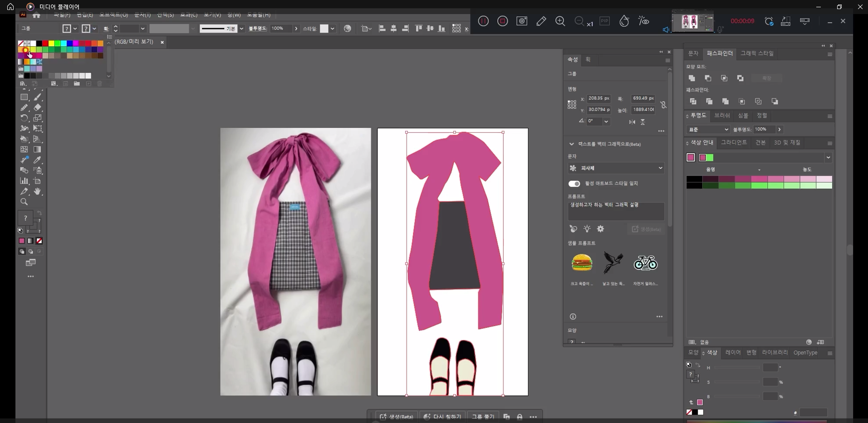Open the 표준 blending mode dropdown

pyautogui.click(x=708, y=130)
